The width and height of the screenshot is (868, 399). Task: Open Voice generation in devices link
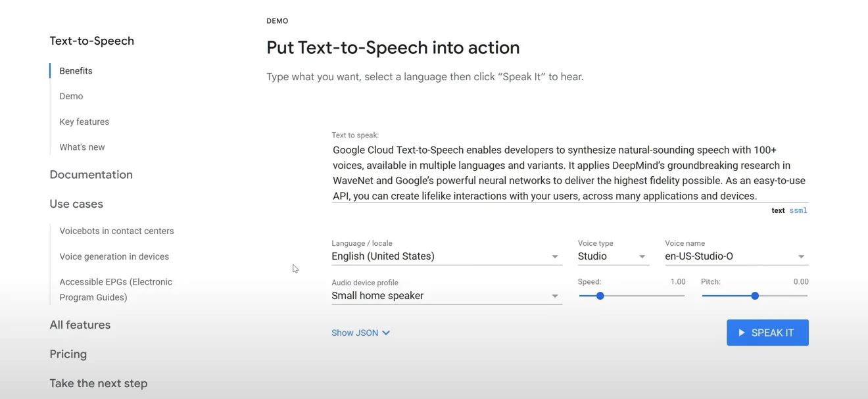click(x=114, y=256)
